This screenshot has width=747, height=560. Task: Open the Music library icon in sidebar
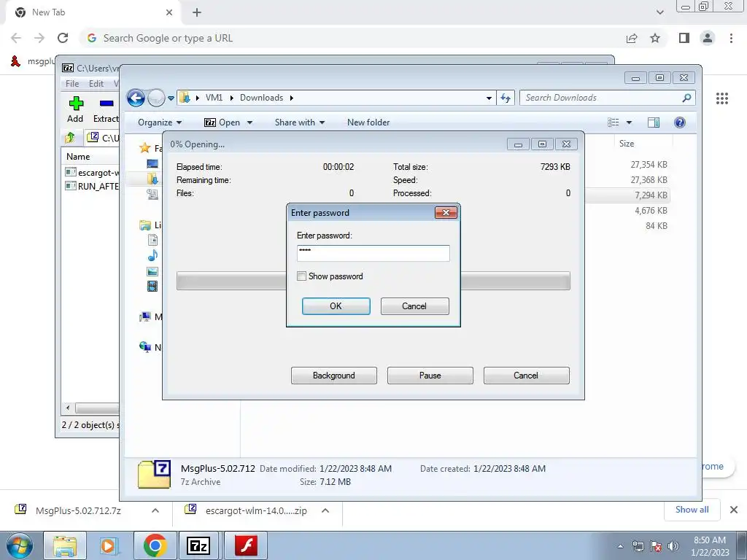click(152, 256)
